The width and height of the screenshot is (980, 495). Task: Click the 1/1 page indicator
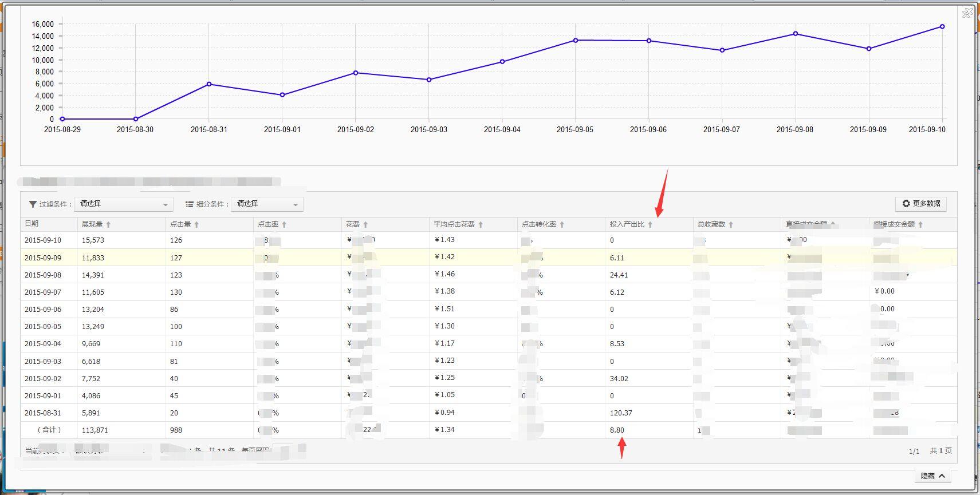pyautogui.click(x=914, y=452)
